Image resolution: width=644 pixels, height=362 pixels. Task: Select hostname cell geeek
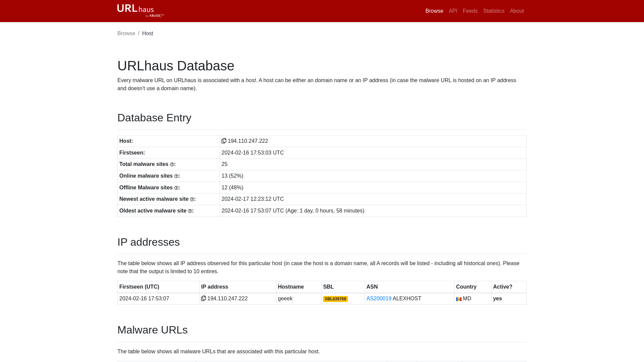(285, 299)
